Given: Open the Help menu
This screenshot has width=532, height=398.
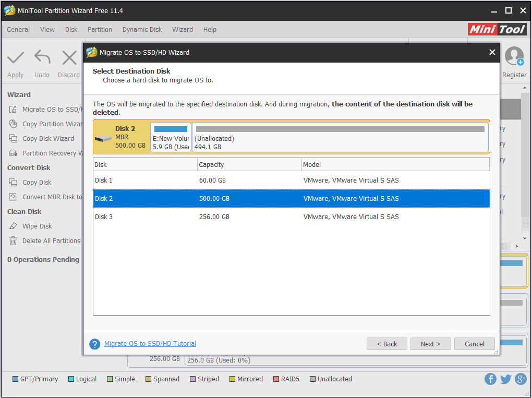Looking at the screenshot, I should pos(210,30).
